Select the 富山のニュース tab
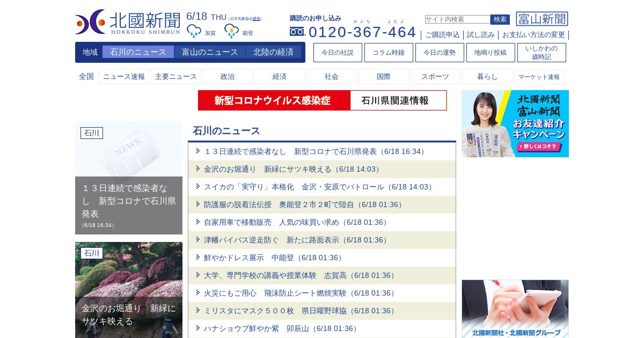Screen dimensions: 644x338 210,52
